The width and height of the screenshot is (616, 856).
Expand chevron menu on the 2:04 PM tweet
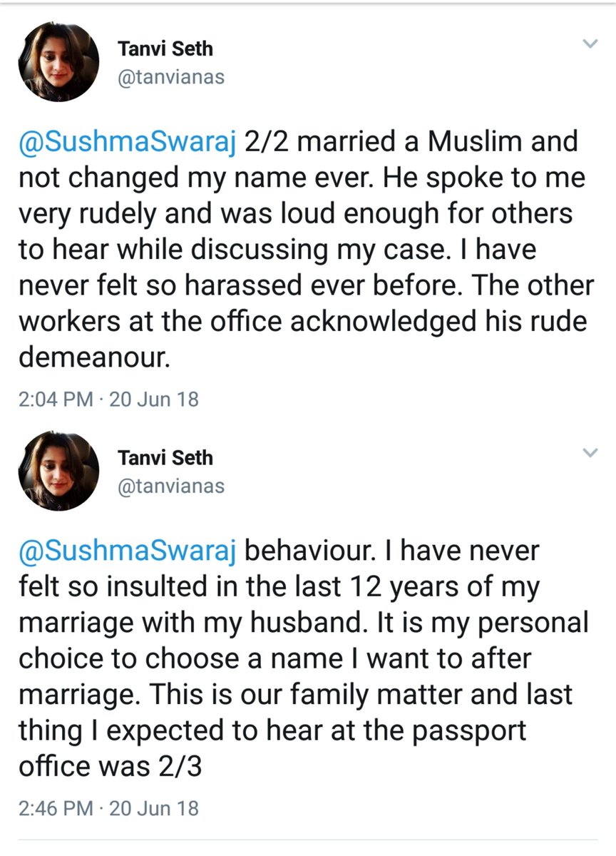(590, 44)
